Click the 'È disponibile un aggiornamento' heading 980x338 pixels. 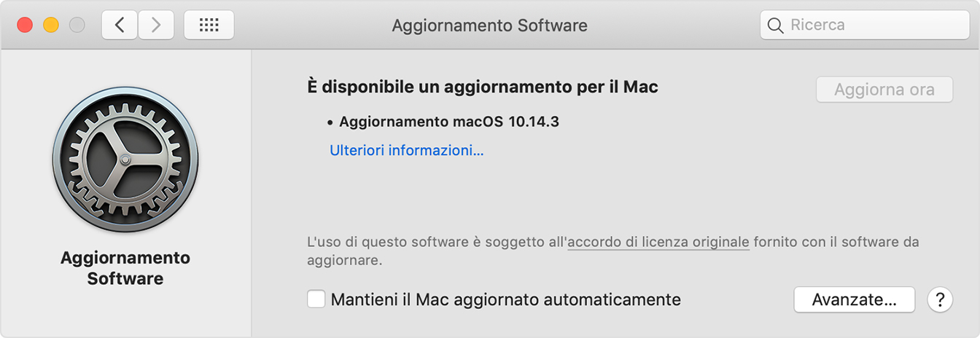point(483,87)
